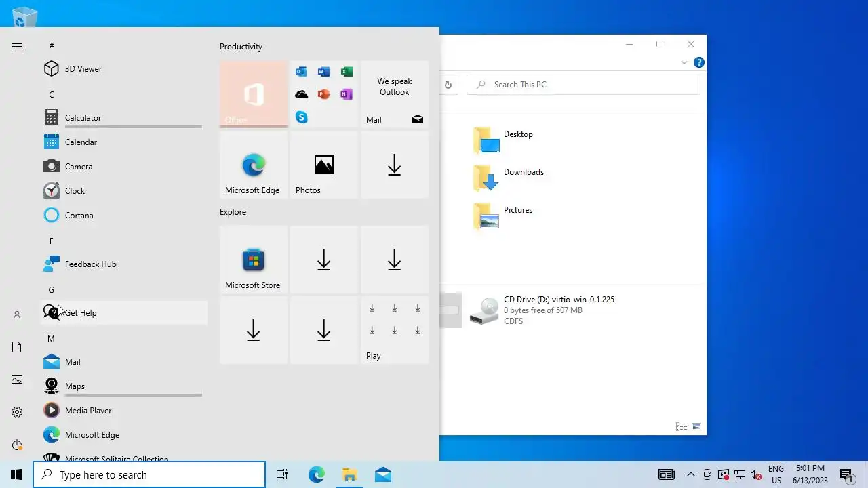Screen dimensions: 868x488
Task: Open the Microsoft Edge tile
Action: pos(254,165)
